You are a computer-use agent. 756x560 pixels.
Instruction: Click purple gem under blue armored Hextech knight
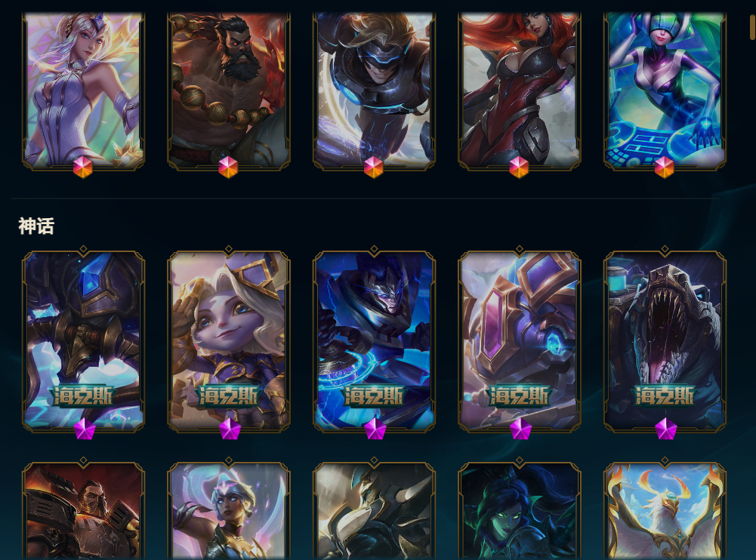coord(375,429)
